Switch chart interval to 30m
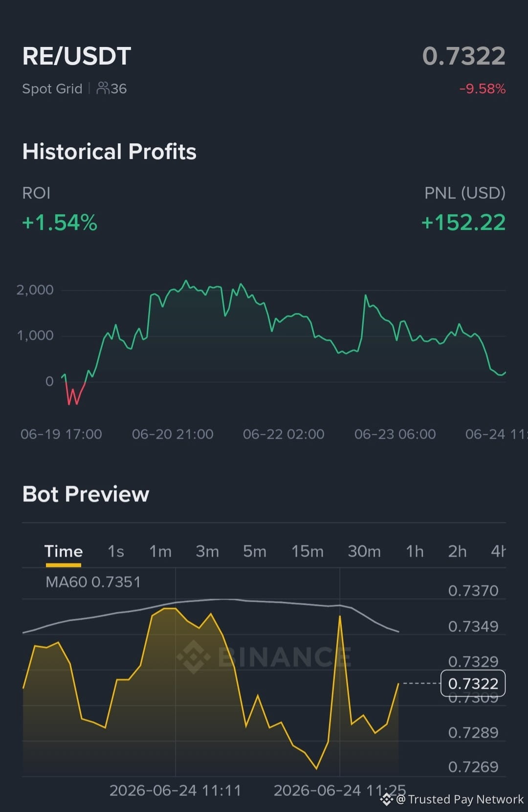 pyautogui.click(x=364, y=551)
